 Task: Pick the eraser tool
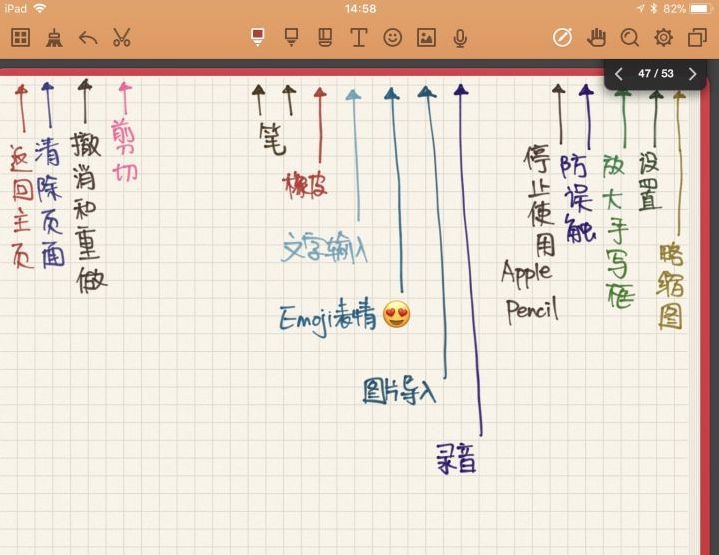(x=325, y=38)
